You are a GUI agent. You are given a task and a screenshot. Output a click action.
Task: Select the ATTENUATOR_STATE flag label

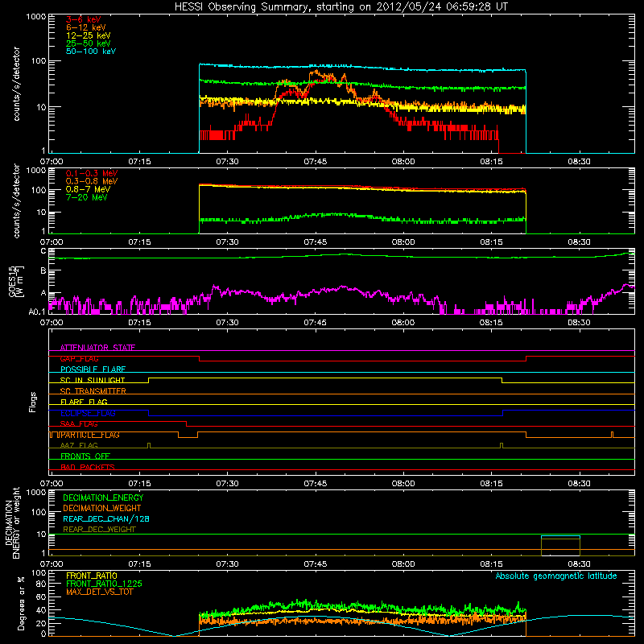tap(97, 348)
